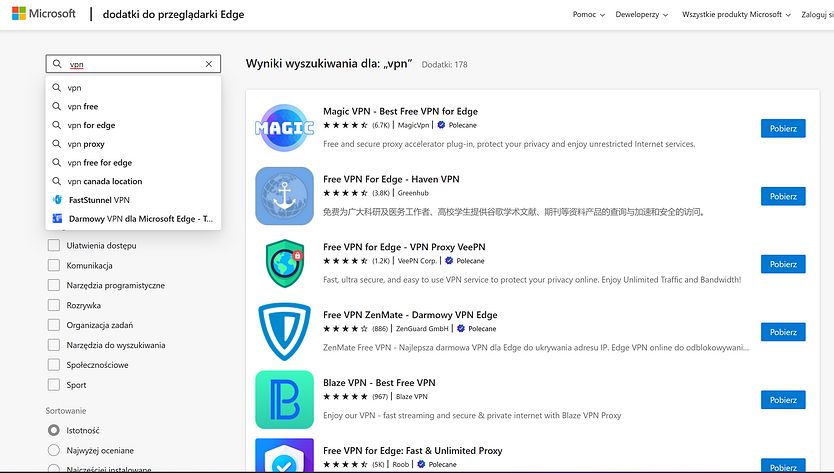This screenshot has width=834, height=473.
Task: Open the Fast & Unlimited Proxy checkmark shield icon
Action: coord(285,455)
